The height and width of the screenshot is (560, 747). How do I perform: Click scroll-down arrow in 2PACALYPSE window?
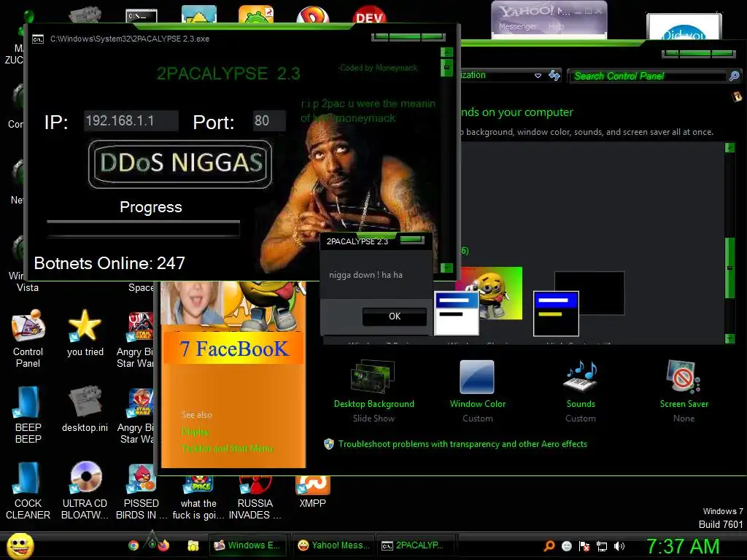point(446,268)
